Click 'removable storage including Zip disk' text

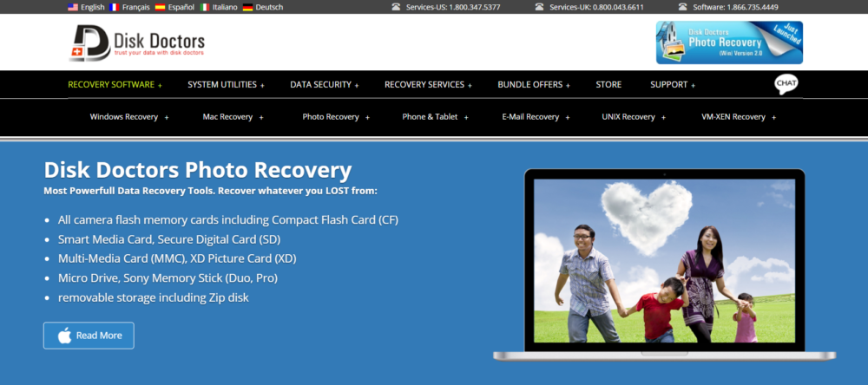154,297
